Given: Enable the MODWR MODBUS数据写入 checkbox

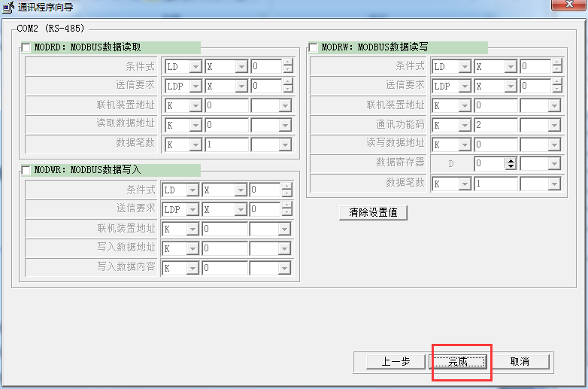Looking at the screenshot, I should (26, 171).
